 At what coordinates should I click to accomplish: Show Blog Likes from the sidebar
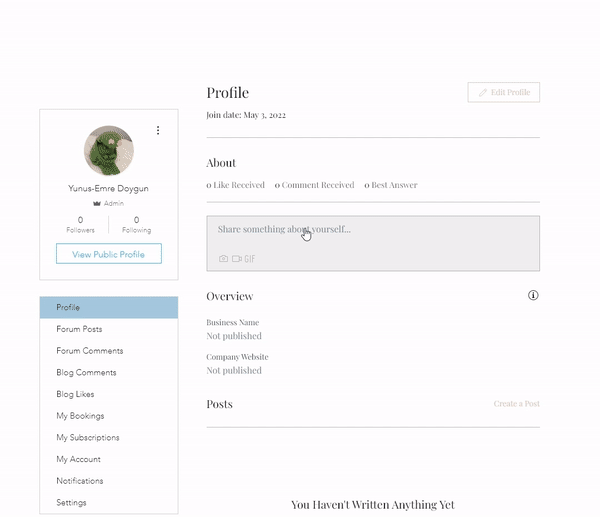pyautogui.click(x=75, y=394)
